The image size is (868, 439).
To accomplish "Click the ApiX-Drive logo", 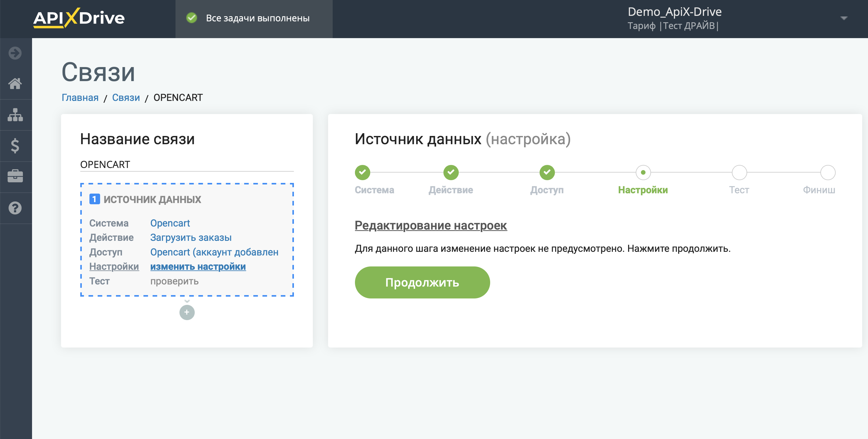I will click(x=79, y=18).
